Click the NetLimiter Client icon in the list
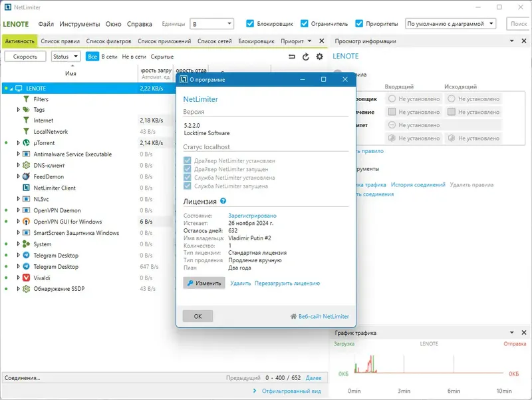532x400 pixels. tap(26, 188)
